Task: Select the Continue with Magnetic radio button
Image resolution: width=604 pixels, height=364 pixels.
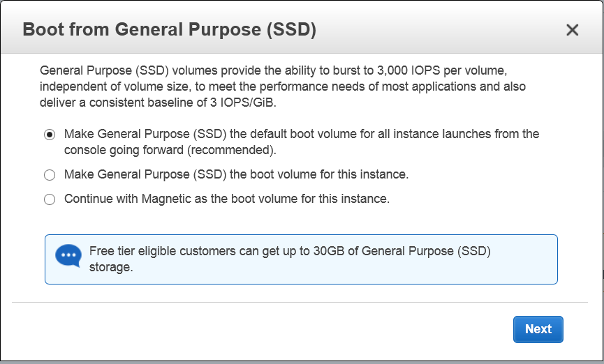Action: [x=50, y=199]
